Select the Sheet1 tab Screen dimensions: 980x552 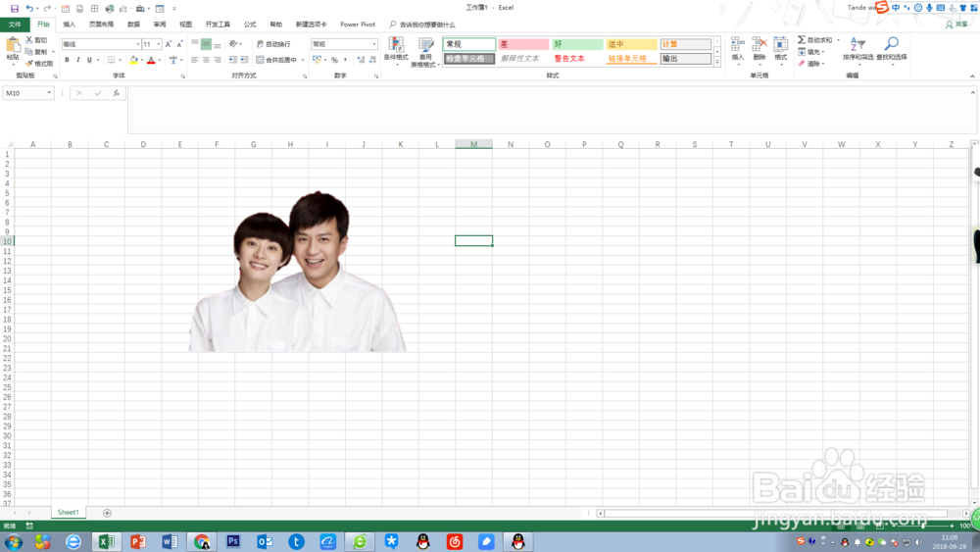coord(69,513)
